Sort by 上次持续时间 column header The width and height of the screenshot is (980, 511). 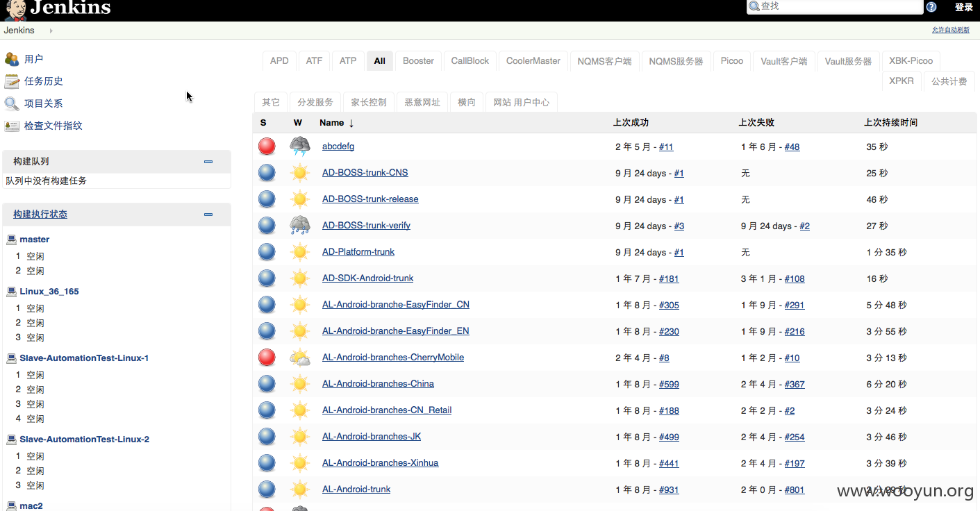tap(890, 123)
